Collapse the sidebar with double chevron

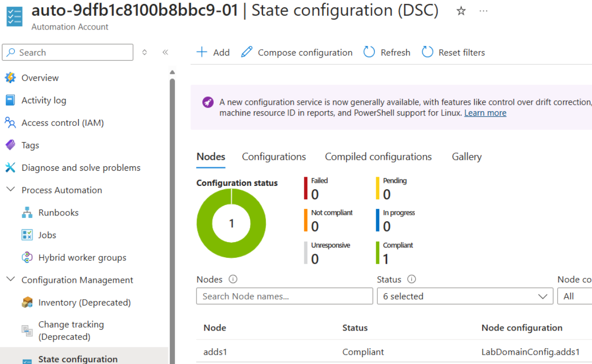pyautogui.click(x=165, y=53)
